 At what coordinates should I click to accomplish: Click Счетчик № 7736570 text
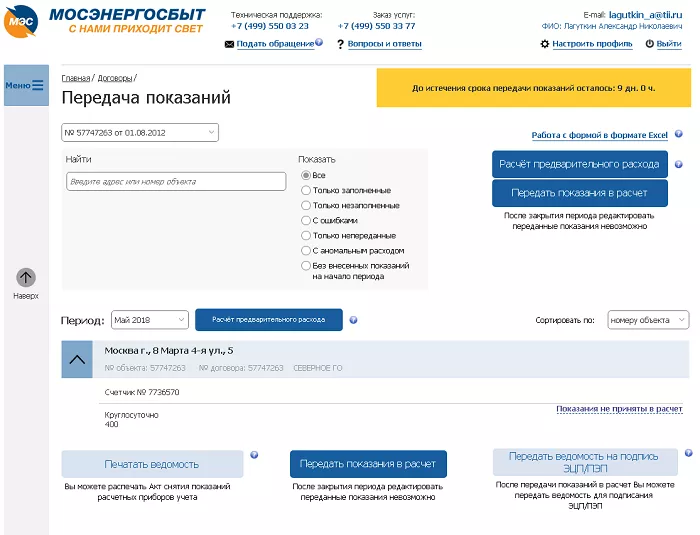coord(142,392)
